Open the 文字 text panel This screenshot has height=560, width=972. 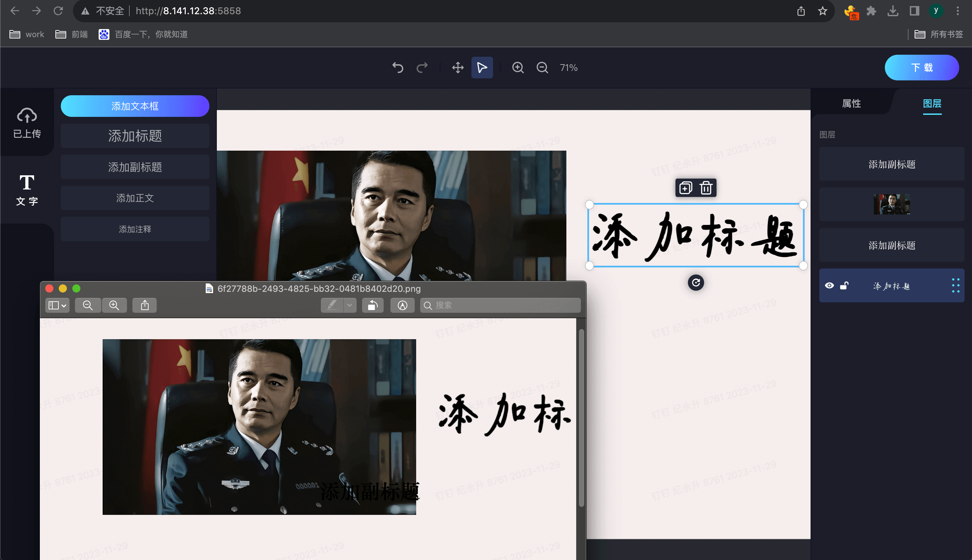(27, 189)
